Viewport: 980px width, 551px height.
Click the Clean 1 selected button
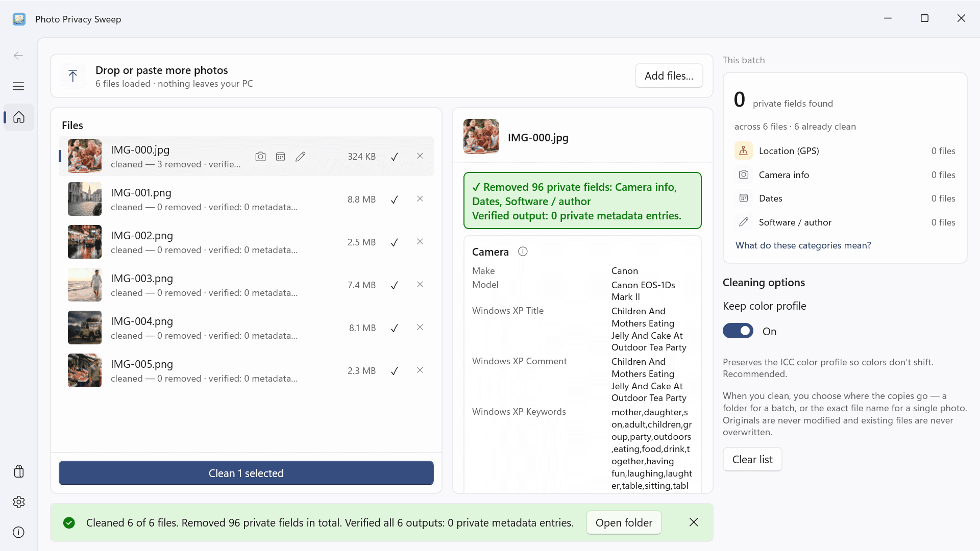click(246, 473)
